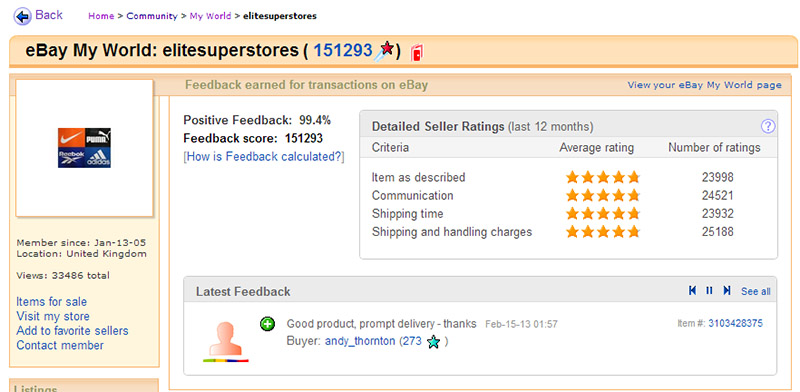Open View your eBay My World page

tap(705, 85)
